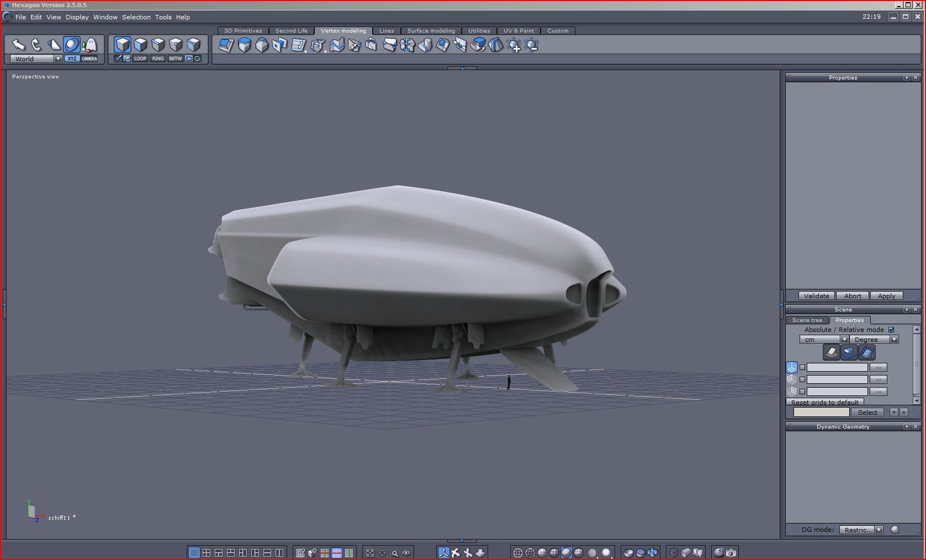Click the eye view icon
Viewport: 926px width, 560px height.
[x=406, y=552]
